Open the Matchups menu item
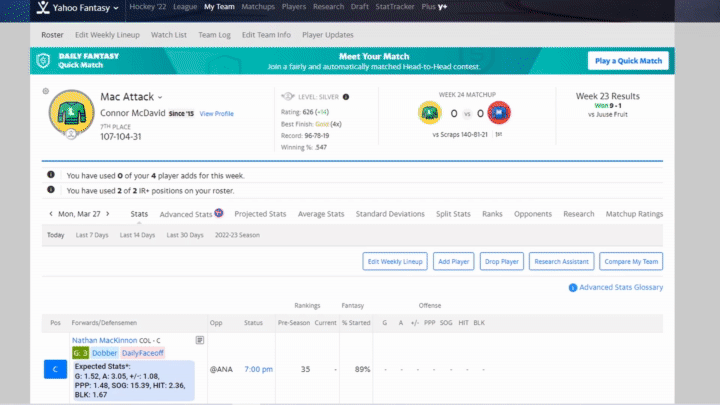 (258, 6)
